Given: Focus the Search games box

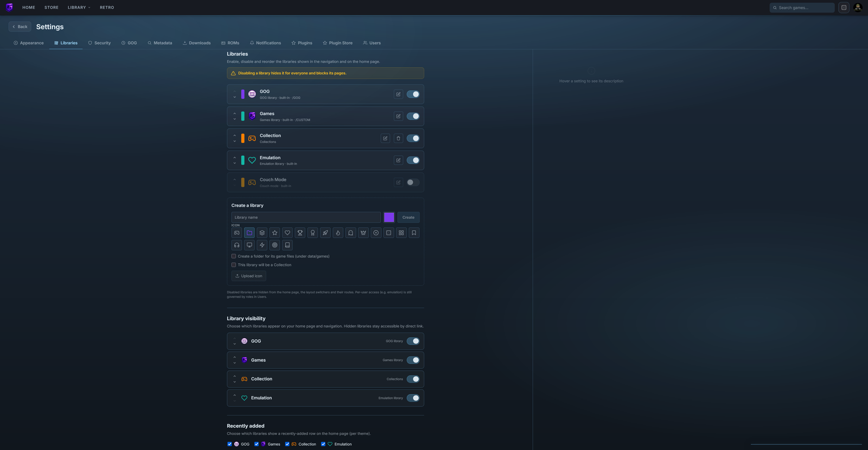Looking at the screenshot, I should pos(802,8).
